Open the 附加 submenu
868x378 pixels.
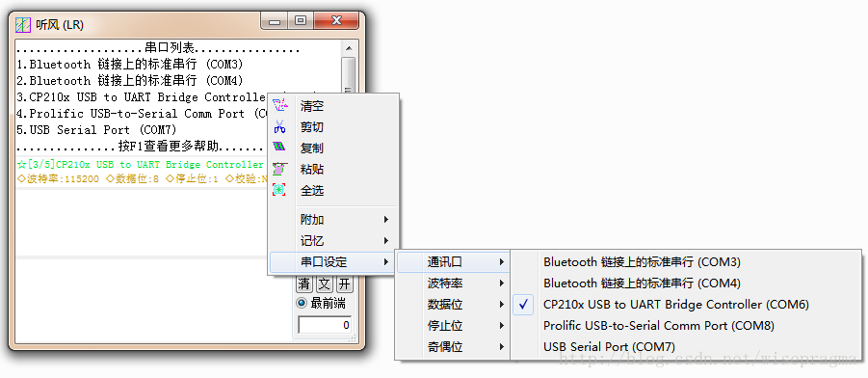click(333, 220)
